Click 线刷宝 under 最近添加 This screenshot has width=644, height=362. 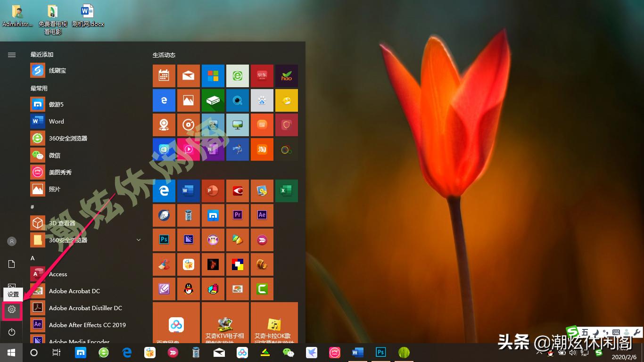click(x=58, y=70)
